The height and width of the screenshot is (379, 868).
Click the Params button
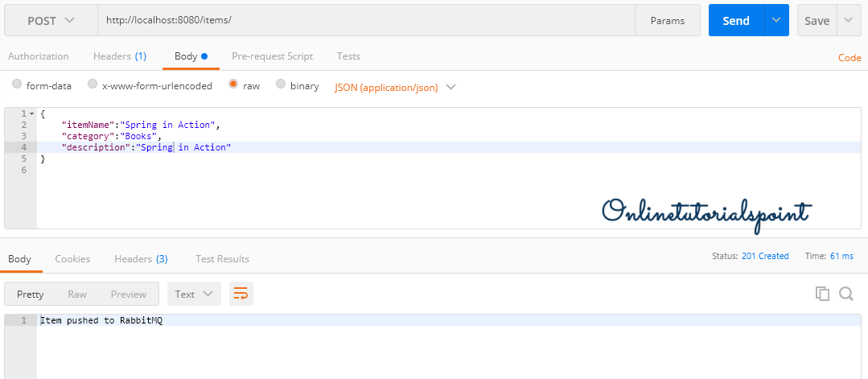pos(668,21)
